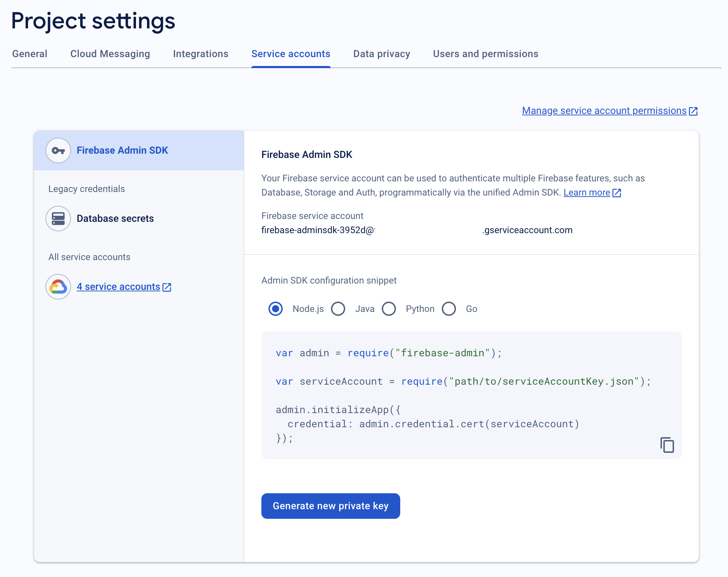Open the 4 service accounts link
728x577 pixels.
118,287
